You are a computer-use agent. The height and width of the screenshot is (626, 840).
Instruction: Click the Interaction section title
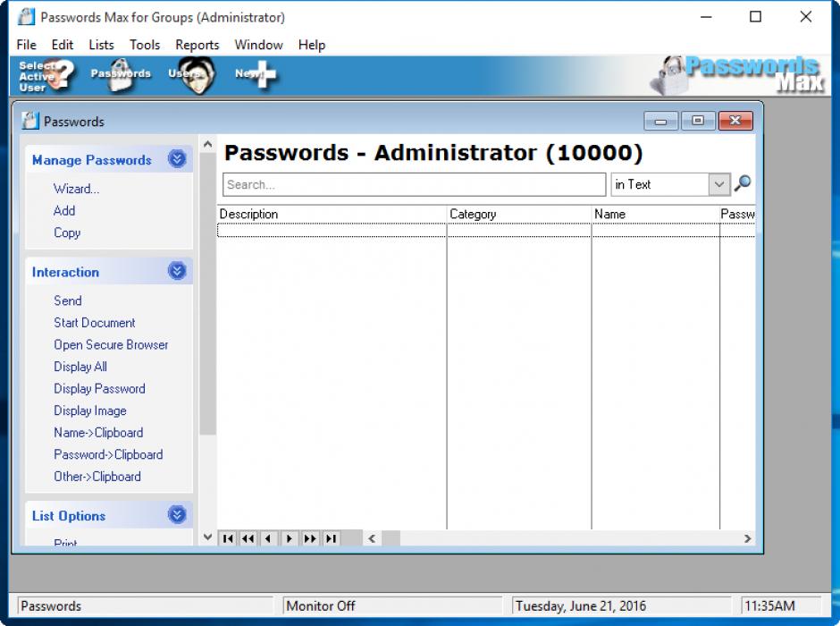(65, 272)
